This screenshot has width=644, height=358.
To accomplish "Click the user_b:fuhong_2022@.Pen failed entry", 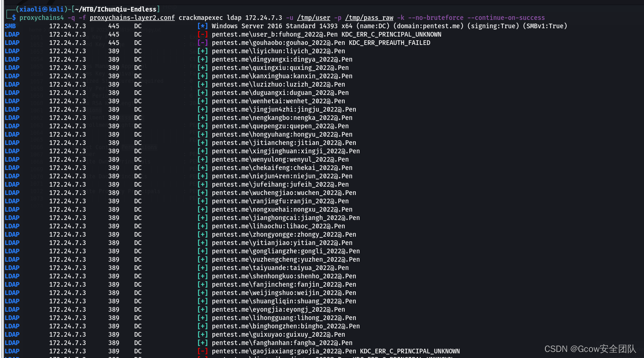I will point(327,34).
